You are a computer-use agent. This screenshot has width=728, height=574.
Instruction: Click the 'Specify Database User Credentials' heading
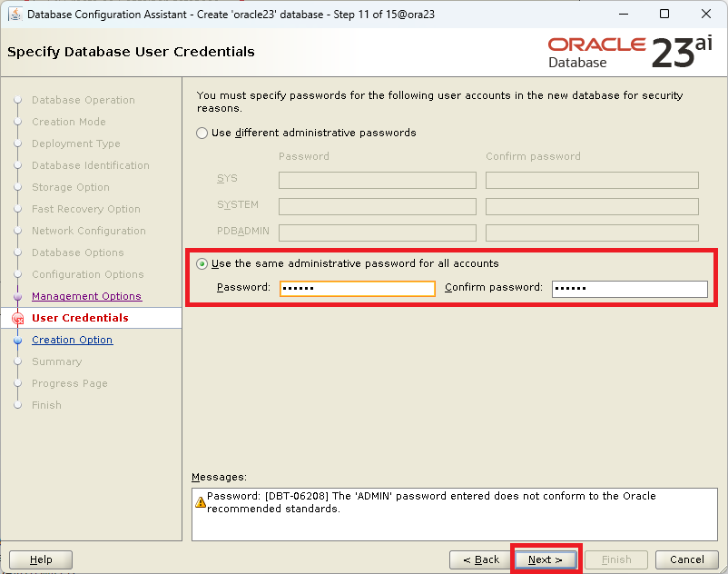[131, 52]
